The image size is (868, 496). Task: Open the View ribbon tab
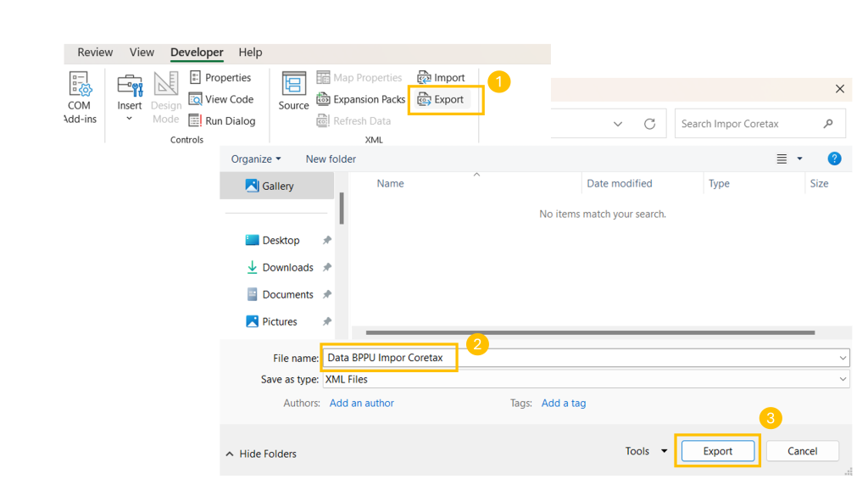[142, 53]
